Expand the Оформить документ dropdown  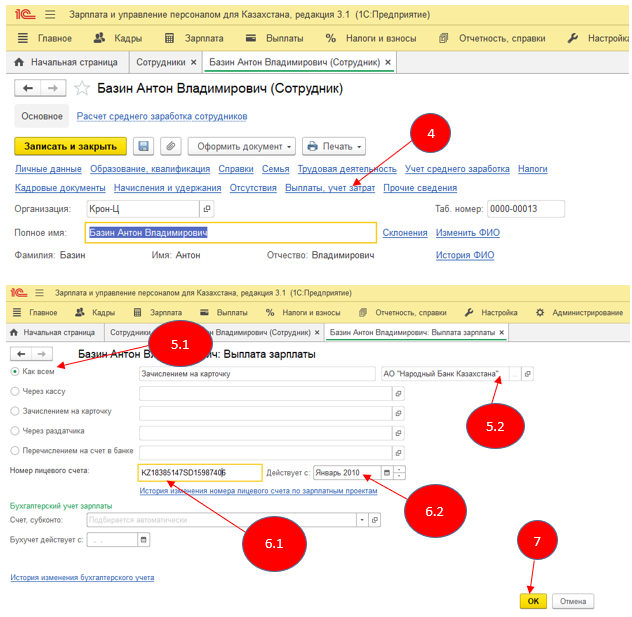[242, 146]
